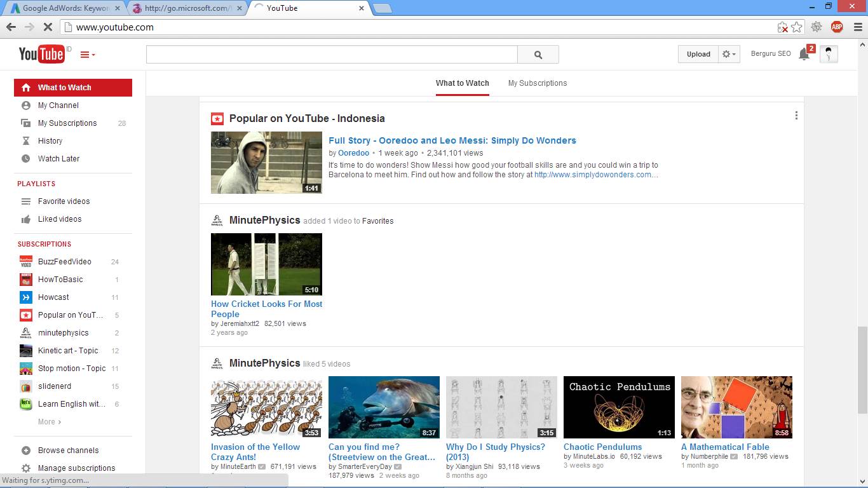This screenshot has width=868, height=488.
Task: Open the gear settings dropdown
Action: (729, 54)
